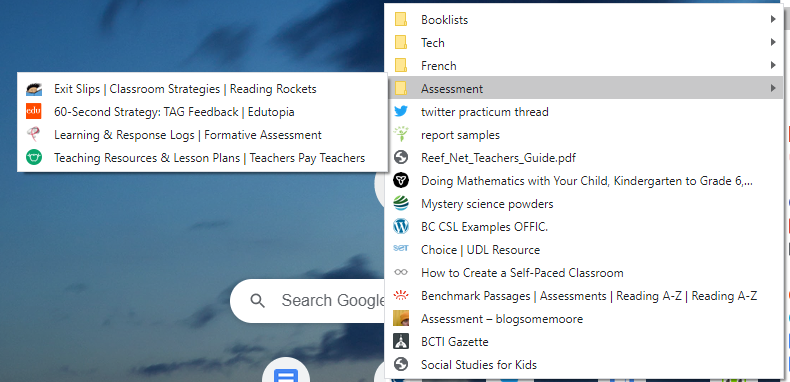The width and height of the screenshot is (790, 382).
Task: Click the green Teachers Pay Teachers favicon
Action: [x=34, y=158]
